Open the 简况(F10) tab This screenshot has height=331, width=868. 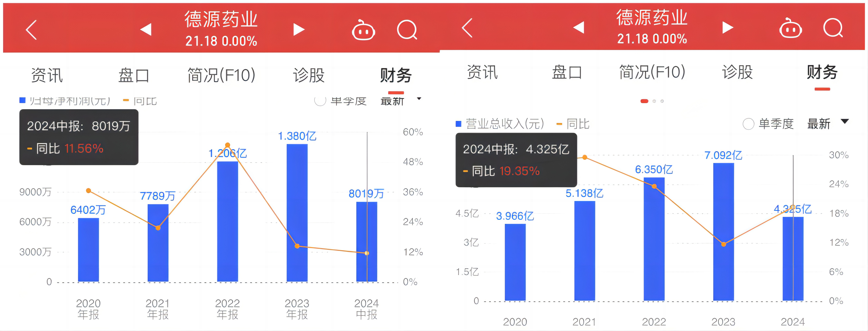(x=221, y=75)
